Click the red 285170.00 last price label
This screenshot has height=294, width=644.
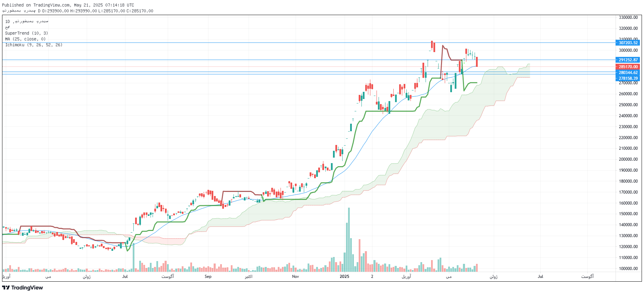[x=628, y=67]
